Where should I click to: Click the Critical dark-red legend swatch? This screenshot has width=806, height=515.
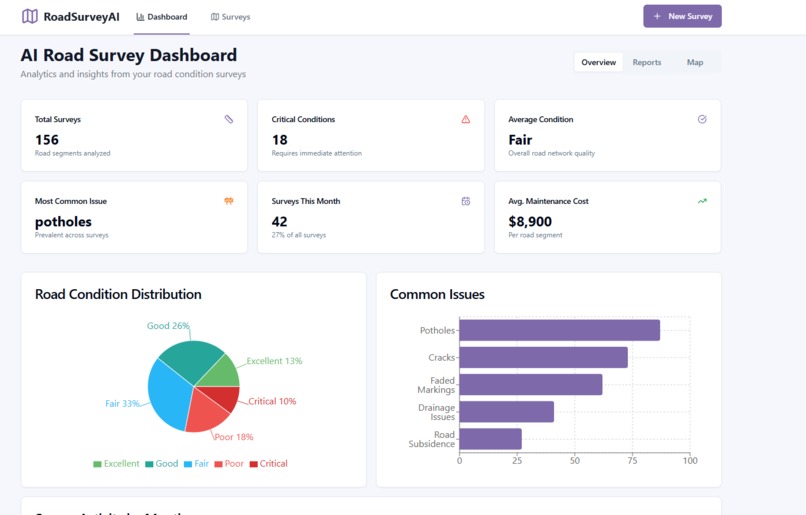(253, 464)
